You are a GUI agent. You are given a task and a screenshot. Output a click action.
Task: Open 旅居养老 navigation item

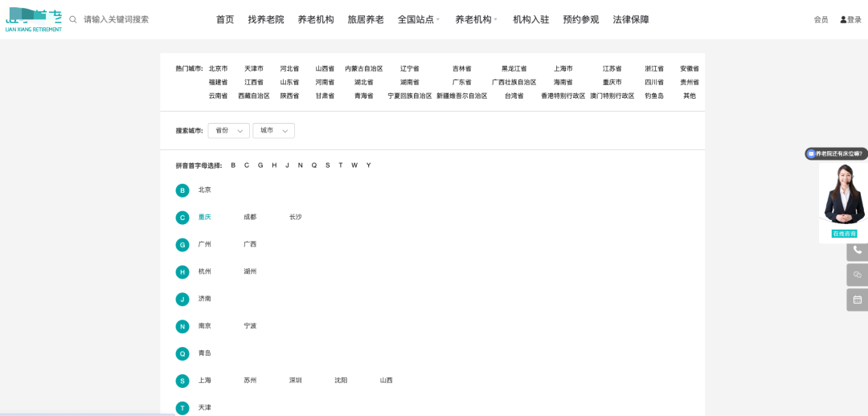pos(366,19)
